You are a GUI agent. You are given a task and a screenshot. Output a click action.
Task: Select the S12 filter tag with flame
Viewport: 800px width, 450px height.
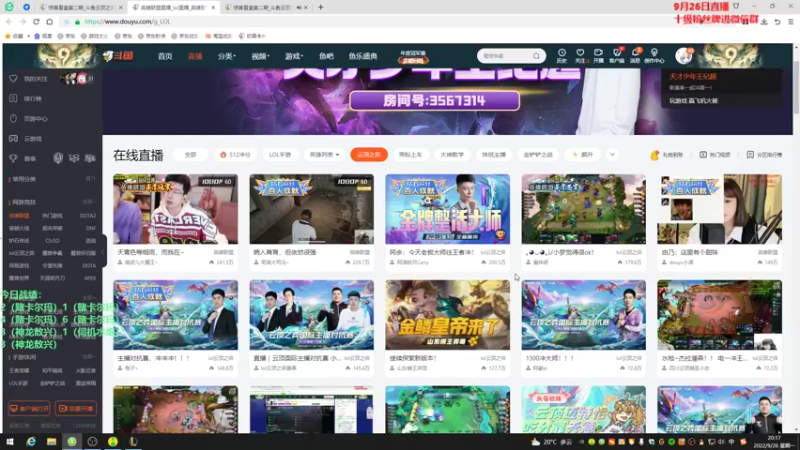235,155
